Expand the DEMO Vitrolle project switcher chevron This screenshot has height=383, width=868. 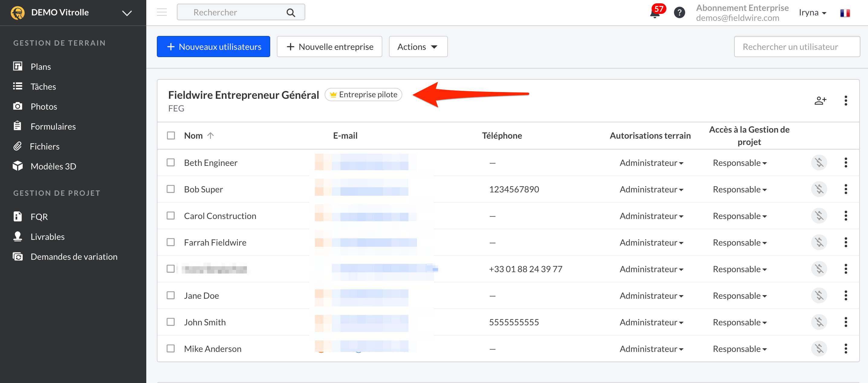127,13
